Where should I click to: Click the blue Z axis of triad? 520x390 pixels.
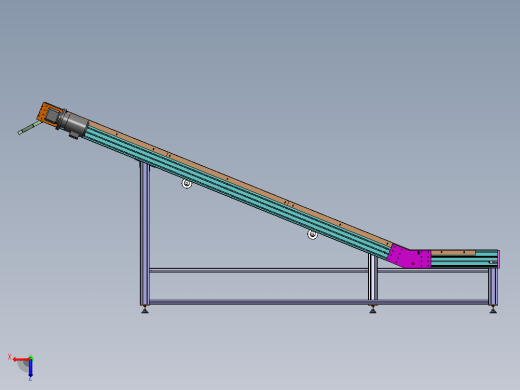point(30,367)
